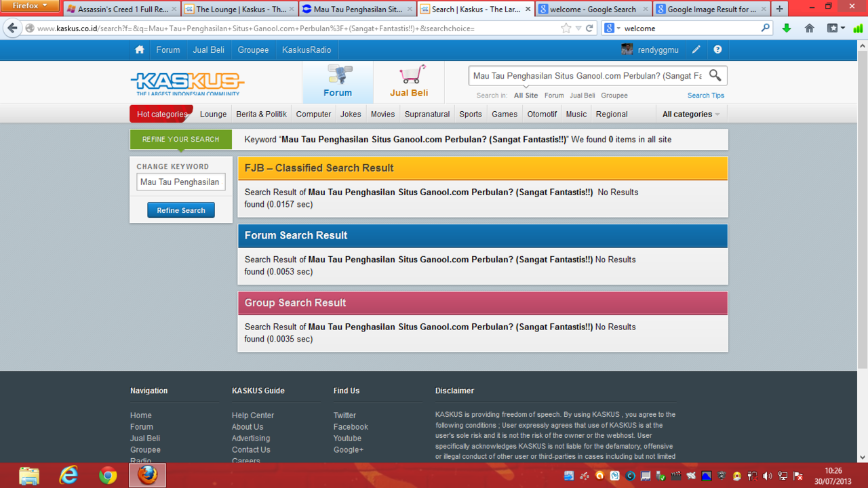
Task: Switch to the Assassin's Creed 1 Full tab
Action: click(122, 9)
